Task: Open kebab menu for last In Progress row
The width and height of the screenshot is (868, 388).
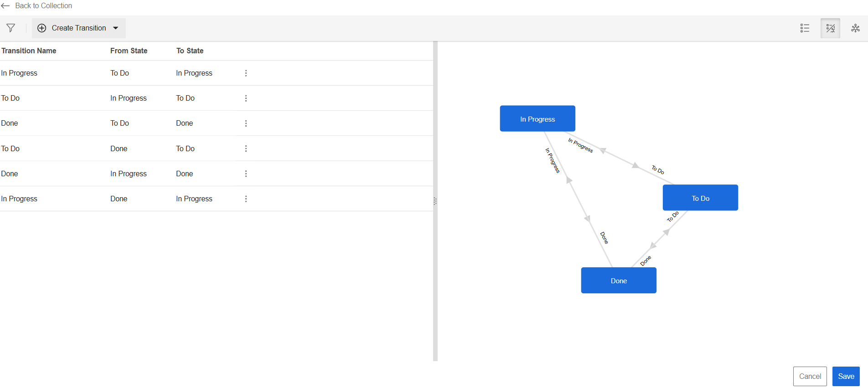Action: (x=246, y=199)
